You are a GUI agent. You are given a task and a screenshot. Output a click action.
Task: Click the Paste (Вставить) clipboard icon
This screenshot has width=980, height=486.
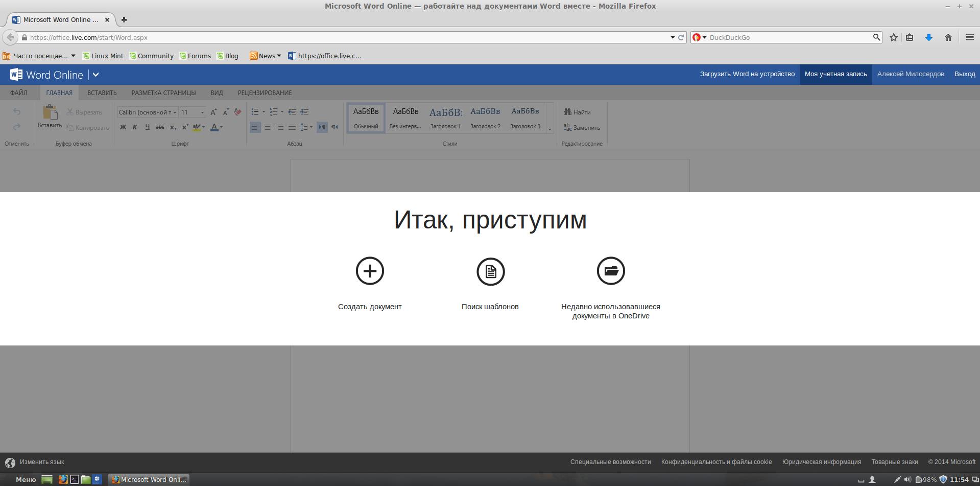pyautogui.click(x=50, y=113)
